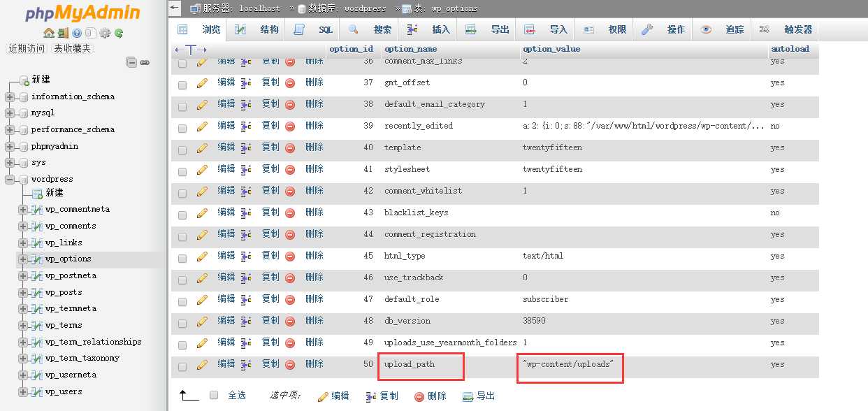Click the full-texts toggle arrows in header

click(191, 50)
